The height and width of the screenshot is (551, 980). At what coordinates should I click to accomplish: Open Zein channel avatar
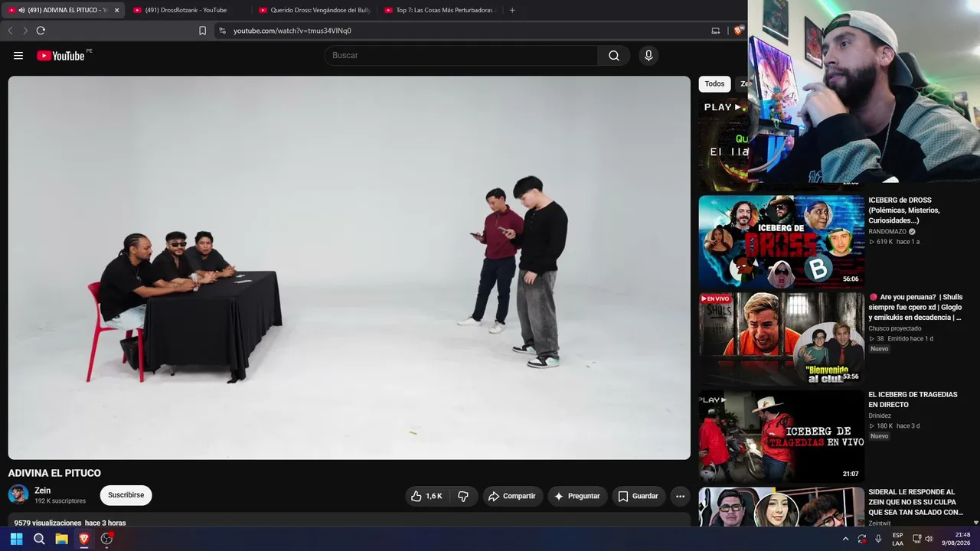point(18,494)
